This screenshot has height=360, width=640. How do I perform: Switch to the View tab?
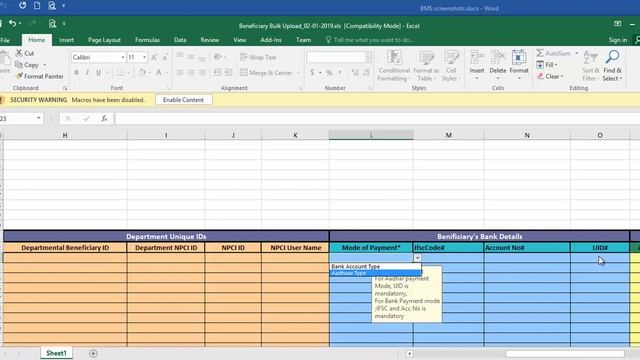coord(240,40)
